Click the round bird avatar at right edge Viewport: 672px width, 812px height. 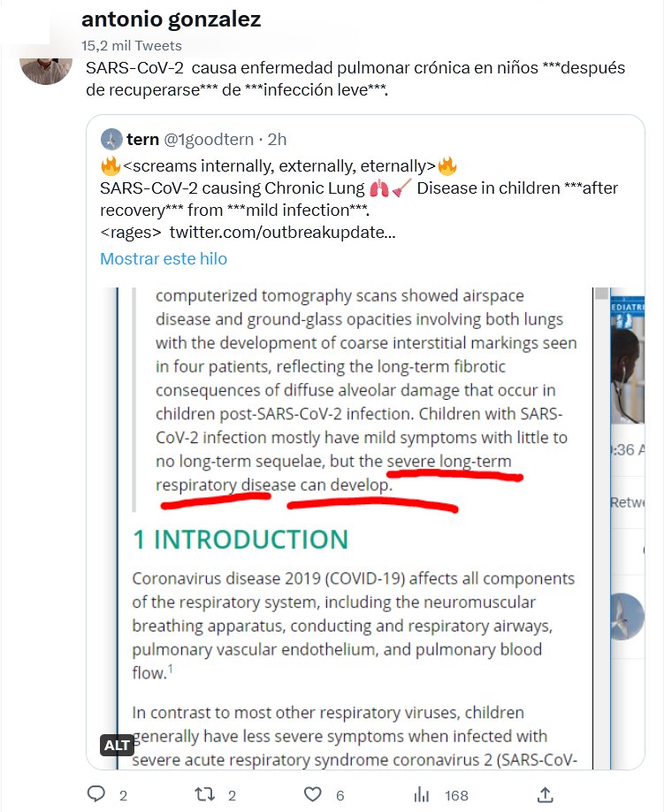(x=626, y=617)
